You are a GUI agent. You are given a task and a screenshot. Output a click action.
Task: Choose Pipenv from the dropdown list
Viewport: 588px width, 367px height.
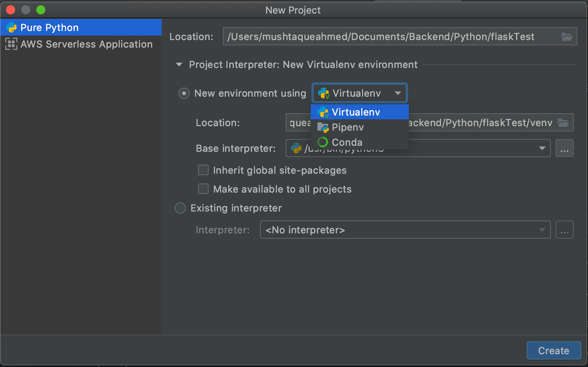click(x=359, y=127)
